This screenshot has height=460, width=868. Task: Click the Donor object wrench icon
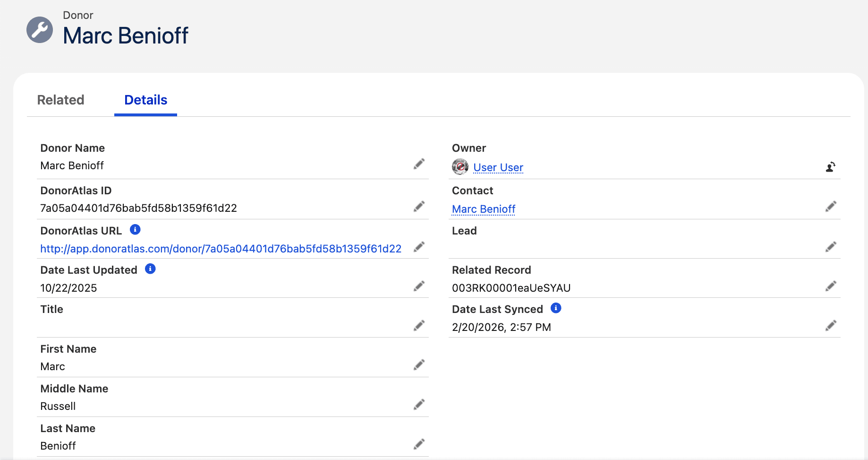[x=40, y=30]
